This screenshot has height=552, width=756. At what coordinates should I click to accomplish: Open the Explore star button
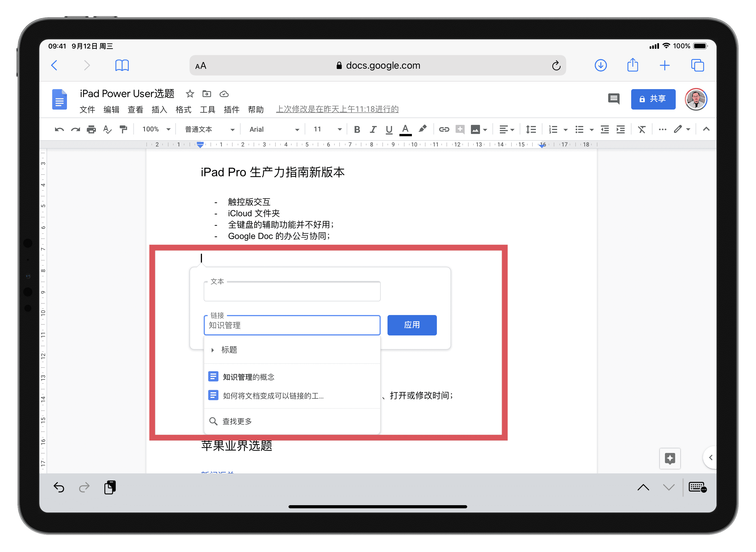pyautogui.click(x=669, y=458)
